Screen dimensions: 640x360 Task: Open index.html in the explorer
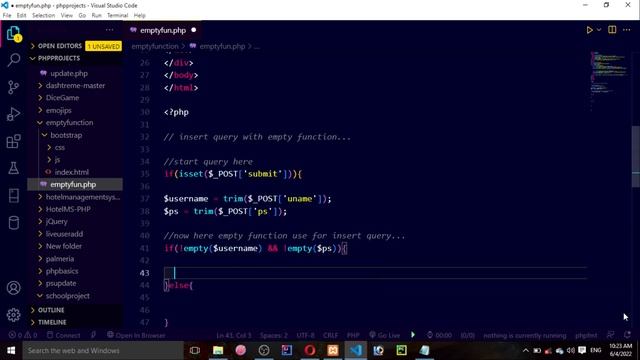point(71,172)
